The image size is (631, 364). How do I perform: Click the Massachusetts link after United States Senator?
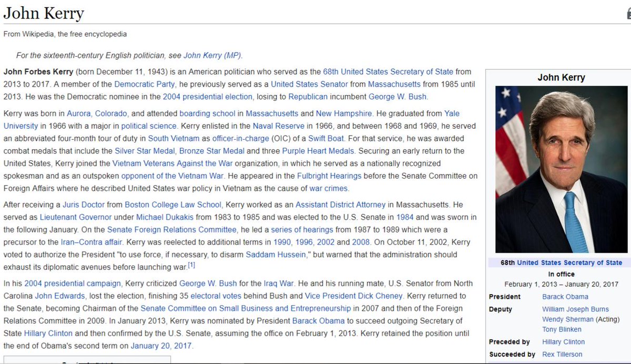[x=394, y=84]
